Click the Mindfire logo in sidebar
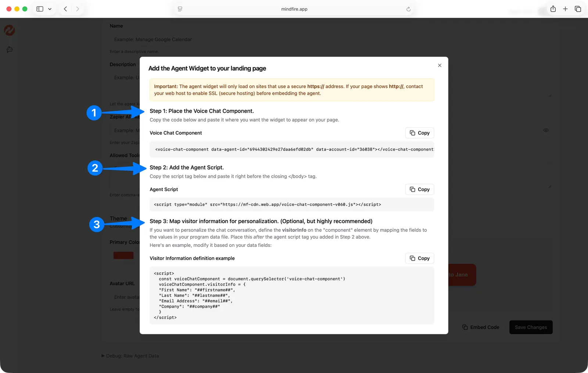Screen dimensions: 588x373 [x=9, y=30]
